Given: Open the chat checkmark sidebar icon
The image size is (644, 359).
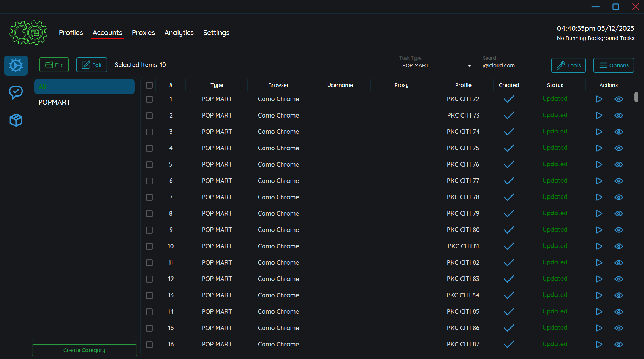Looking at the screenshot, I should tap(16, 92).
